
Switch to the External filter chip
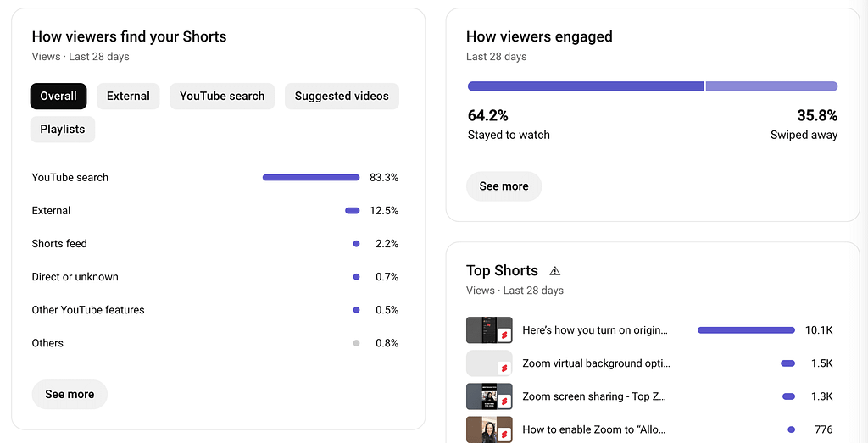coord(129,97)
